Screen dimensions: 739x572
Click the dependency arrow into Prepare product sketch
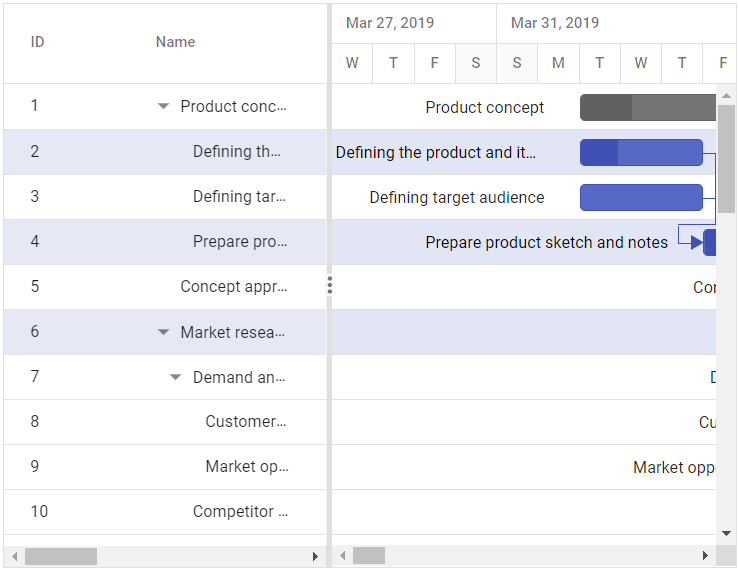pyautogui.click(x=696, y=243)
